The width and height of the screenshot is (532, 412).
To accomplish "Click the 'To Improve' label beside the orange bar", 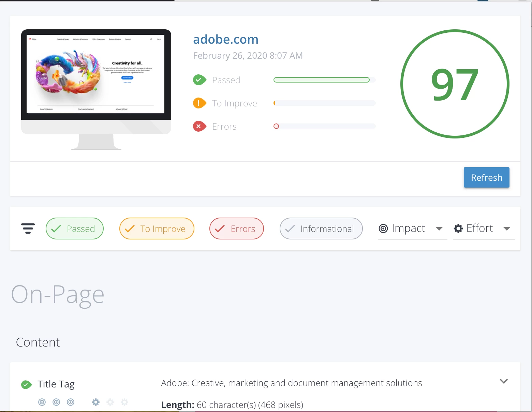I will tap(235, 103).
